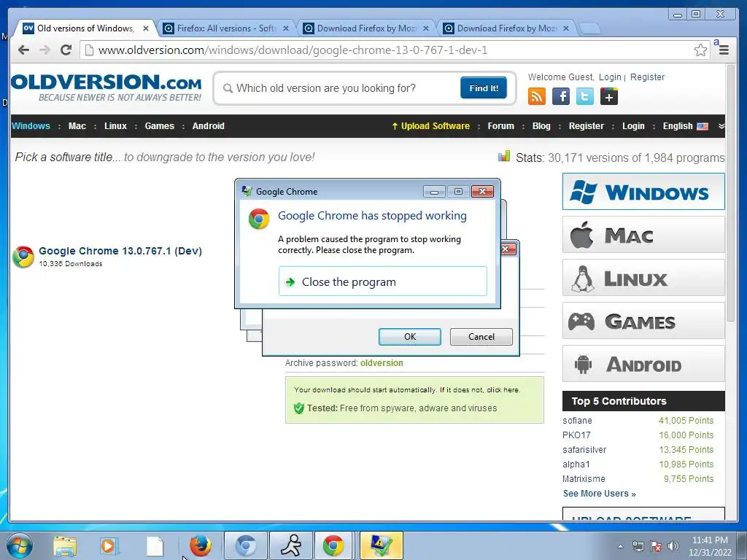The image size is (747, 560).
Task: Show hidden tray icons arrow
Action: click(620, 546)
